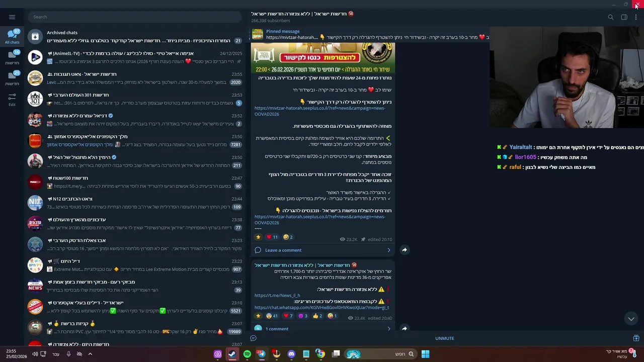This screenshot has height=362, width=644.
Task: Expand comments via chevron beside Leave a comment
Action: pyautogui.click(x=388, y=250)
